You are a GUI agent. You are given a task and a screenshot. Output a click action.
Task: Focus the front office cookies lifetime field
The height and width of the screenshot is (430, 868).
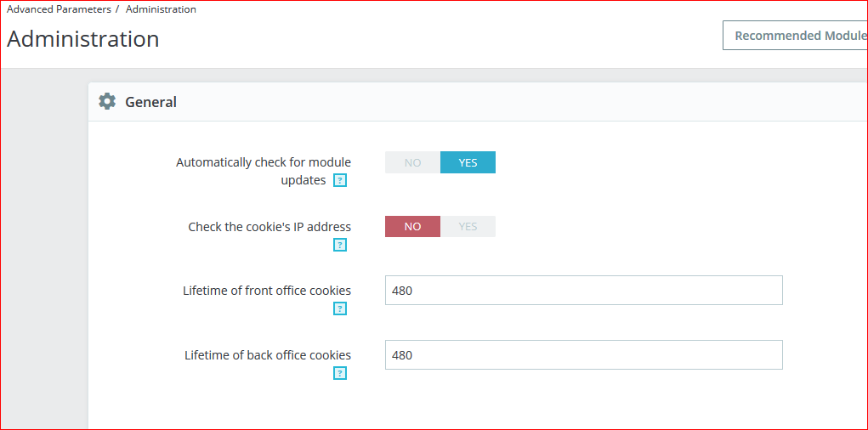[583, 291]
